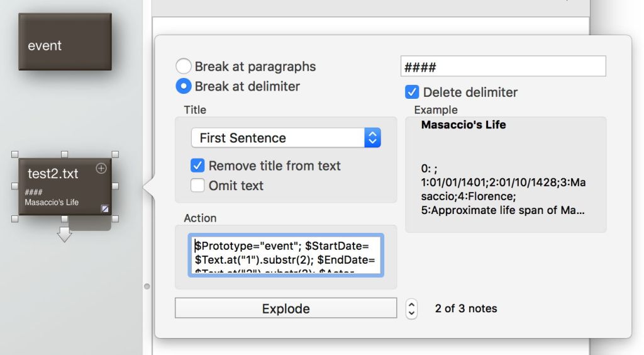Uncheck the Delete delimiter checkbox
Image resolution: width=644 pixels, height=355 pixels.
pos(412,92)
